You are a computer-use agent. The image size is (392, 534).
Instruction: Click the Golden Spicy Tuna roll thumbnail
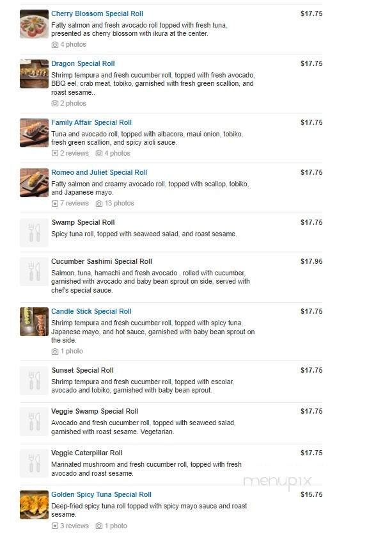click(34, 505)
